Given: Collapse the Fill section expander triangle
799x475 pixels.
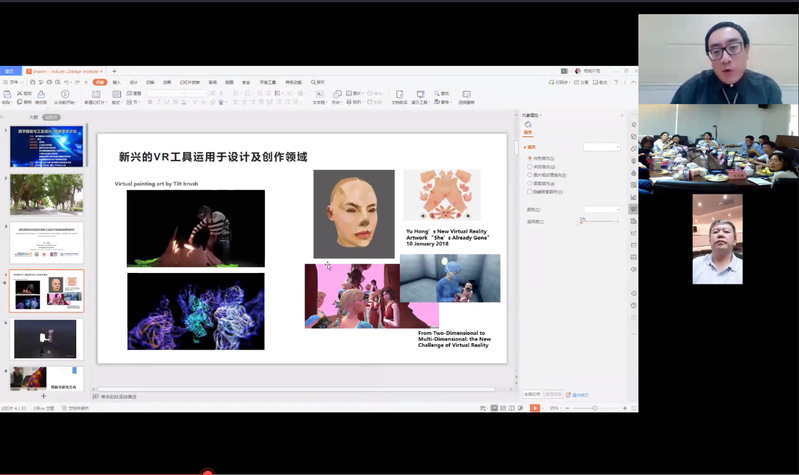Looking at the screenshot, I should pos(525,147).
